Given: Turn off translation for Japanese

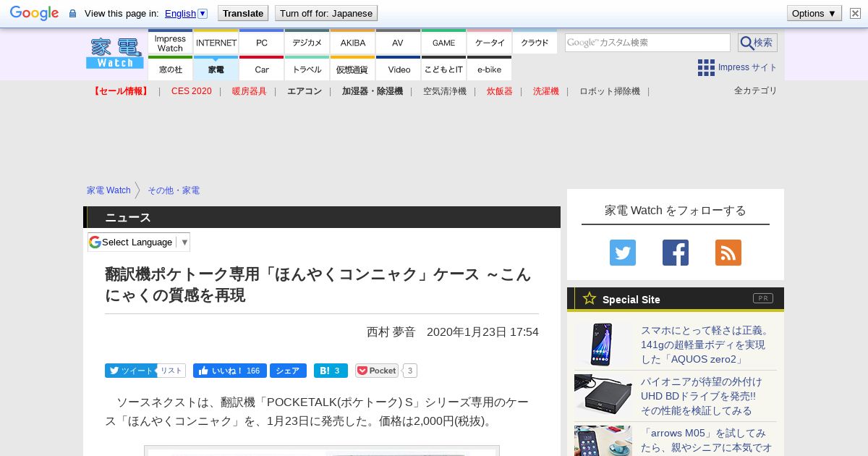Looking at the screenshot, I should click(x=326, y=13).
